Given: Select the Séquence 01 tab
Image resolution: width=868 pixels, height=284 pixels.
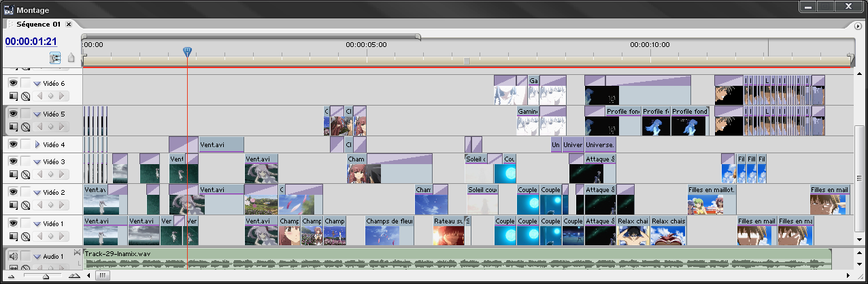Looking at the screenshot, I should [39, 24].
